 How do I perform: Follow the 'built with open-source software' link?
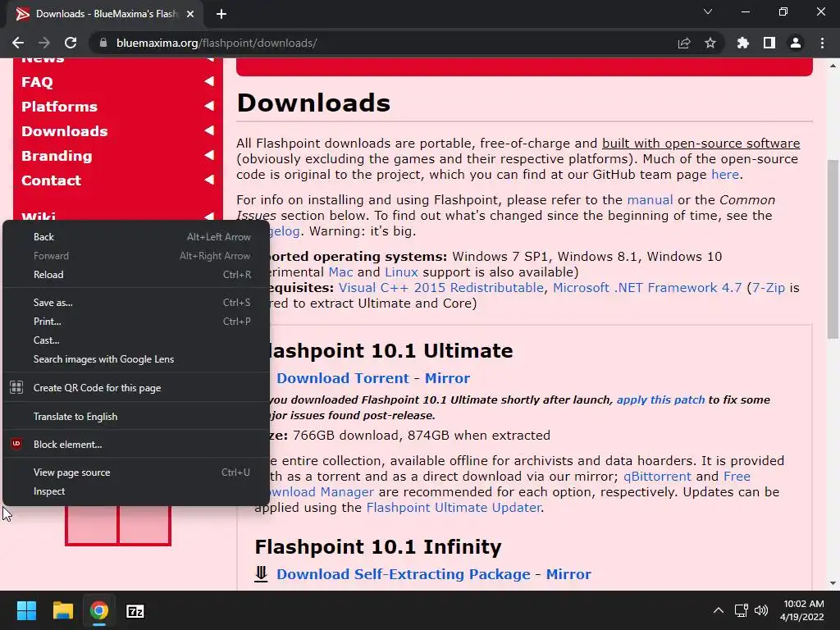(x=701, y=144)
